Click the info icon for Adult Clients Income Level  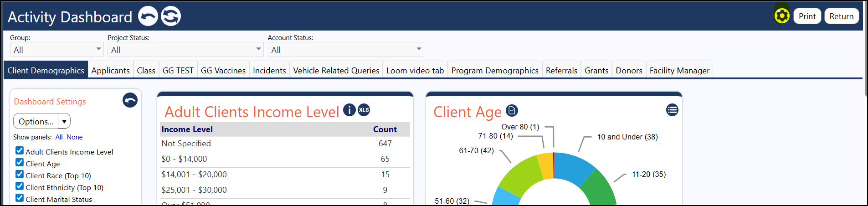click(349, 110)
